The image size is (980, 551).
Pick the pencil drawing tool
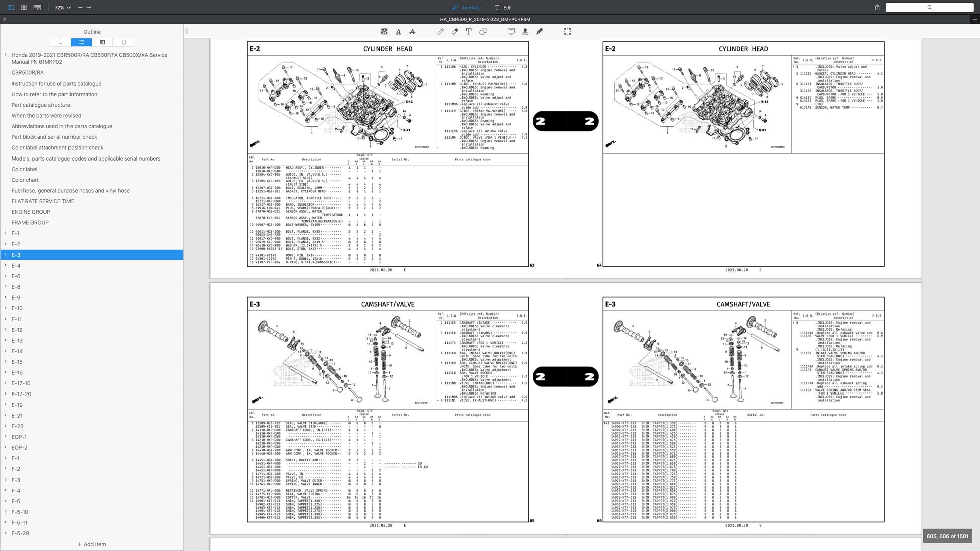coord(441,31)
